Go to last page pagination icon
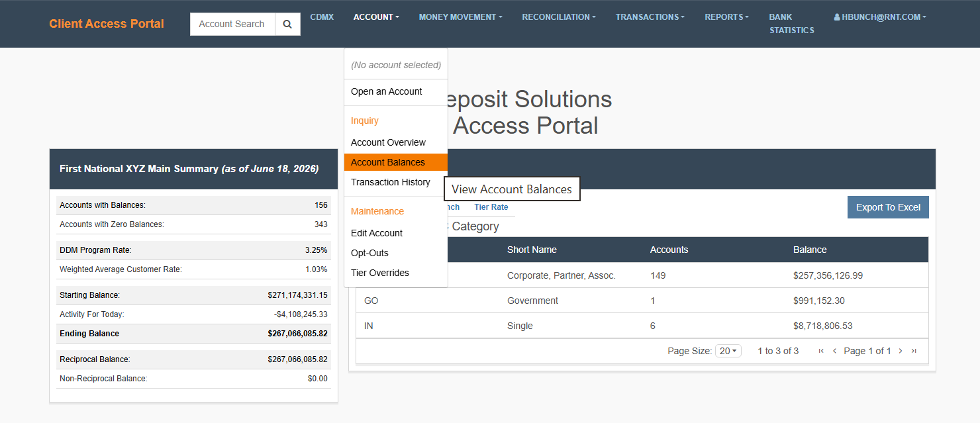Viewport: 980px width, 423px height. pos(914,351)
